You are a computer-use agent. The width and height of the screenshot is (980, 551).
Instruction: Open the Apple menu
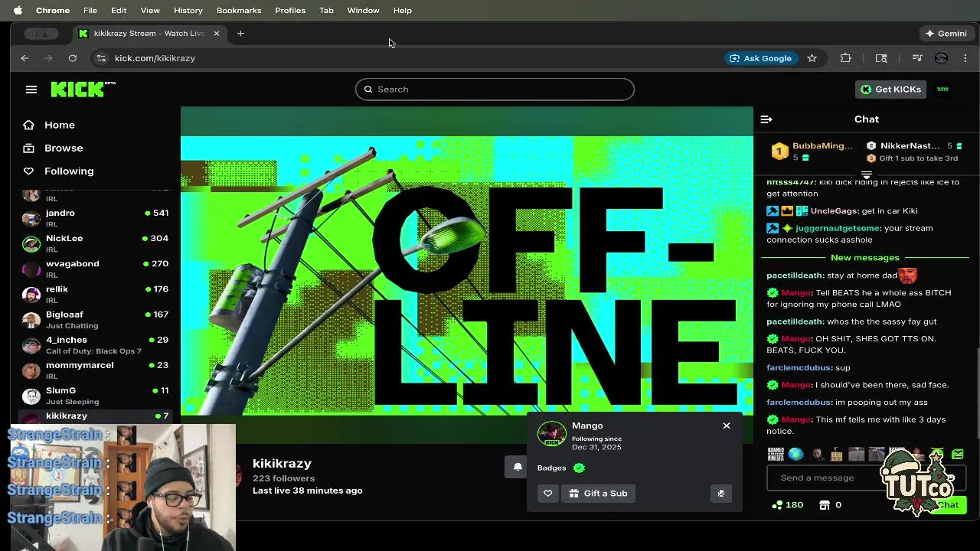pyautogui.click(x=18, y=10)
